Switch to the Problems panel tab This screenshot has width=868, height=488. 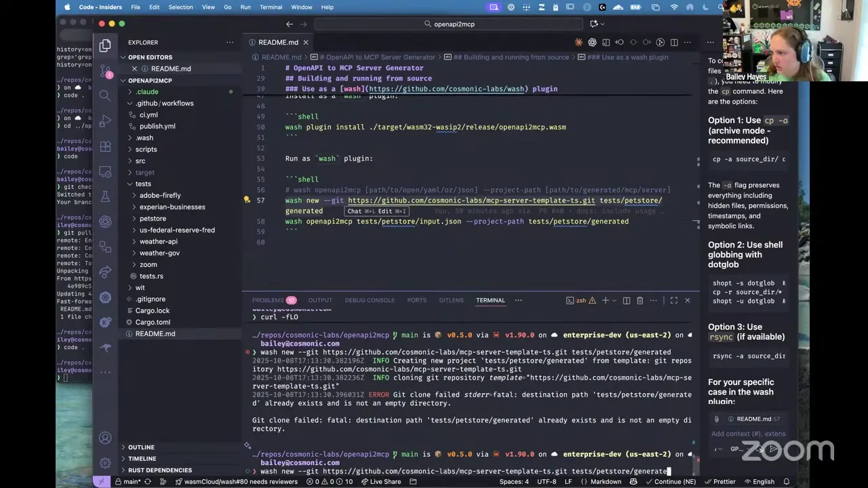274,300
